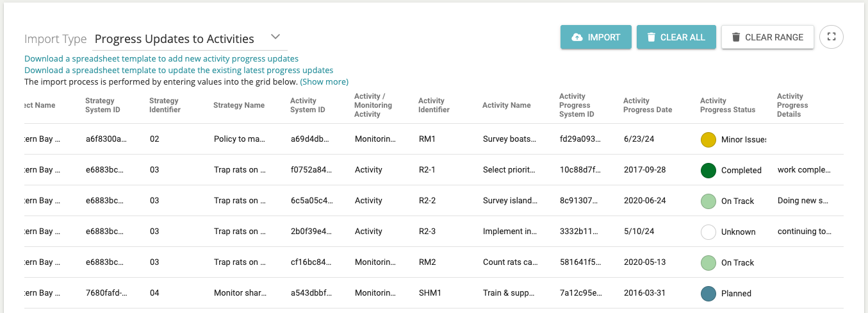This screenshot has height=313, width=868.
Task: Click the cloud upload Import button
Action: click(596, 37)
